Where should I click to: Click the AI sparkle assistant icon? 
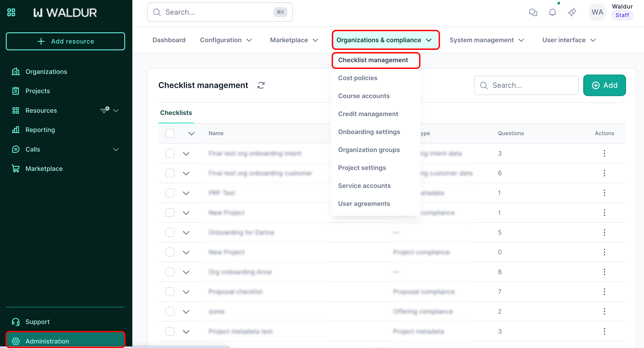[x=572, y=12]
